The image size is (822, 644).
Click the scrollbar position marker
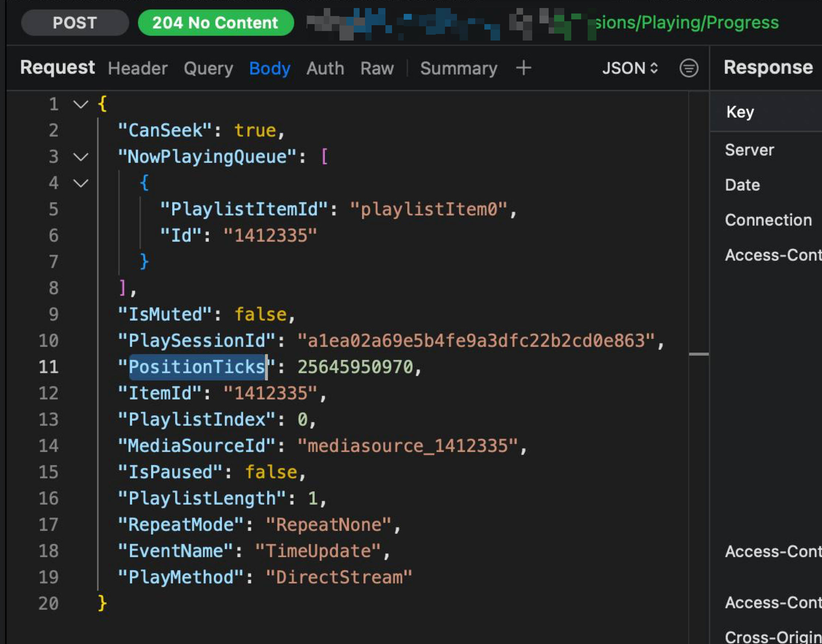pyautogui.click(x=698, y=354)
